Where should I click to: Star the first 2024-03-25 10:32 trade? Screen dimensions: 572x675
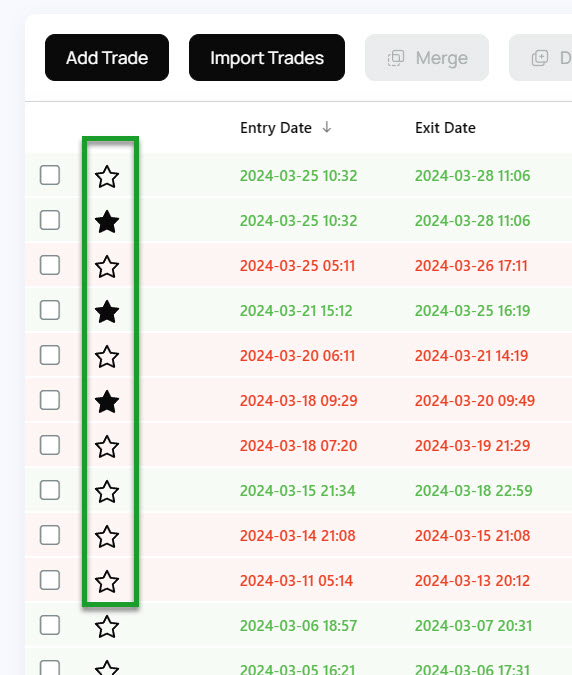point(107,176)
